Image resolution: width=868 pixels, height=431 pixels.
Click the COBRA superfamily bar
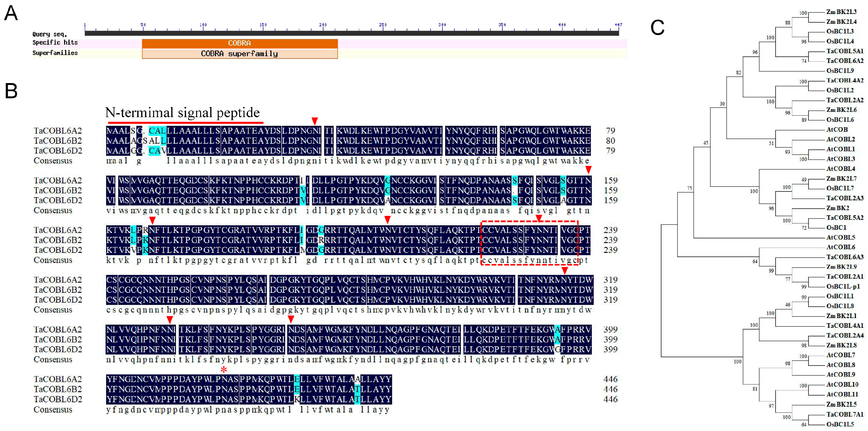click(239, 54)
